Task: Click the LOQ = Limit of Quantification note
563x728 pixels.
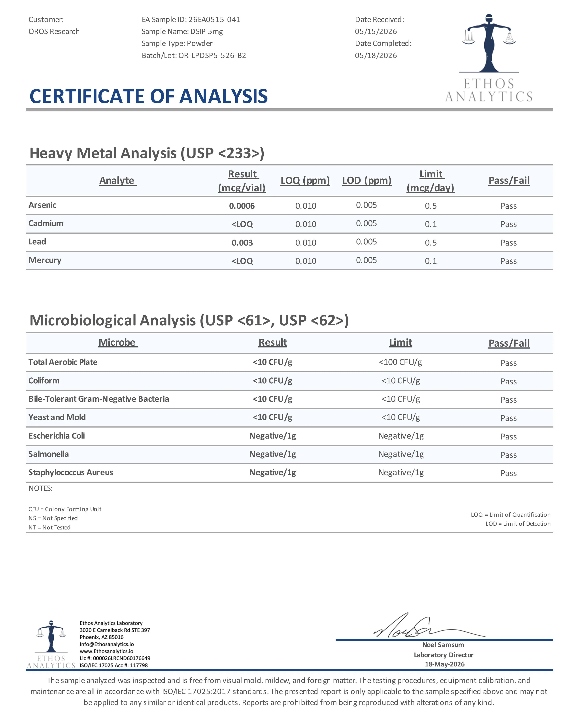Action: pyautogui.click(x=511, y=515)
